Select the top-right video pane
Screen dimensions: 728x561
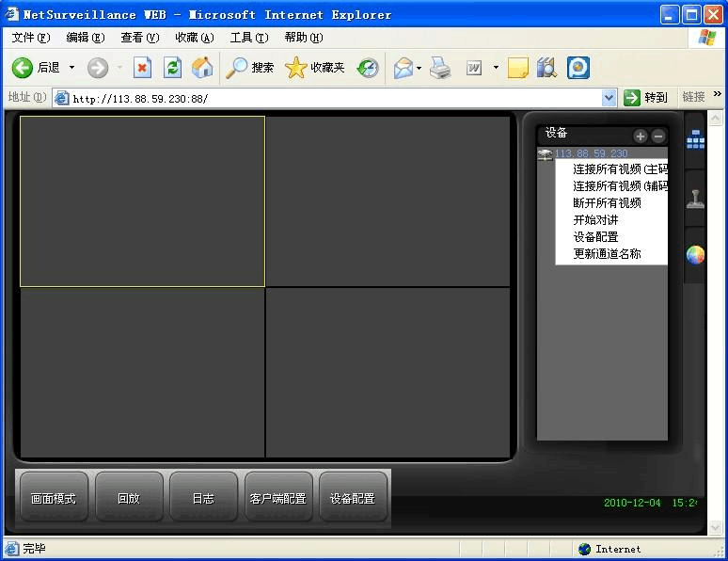click(388, 200)
